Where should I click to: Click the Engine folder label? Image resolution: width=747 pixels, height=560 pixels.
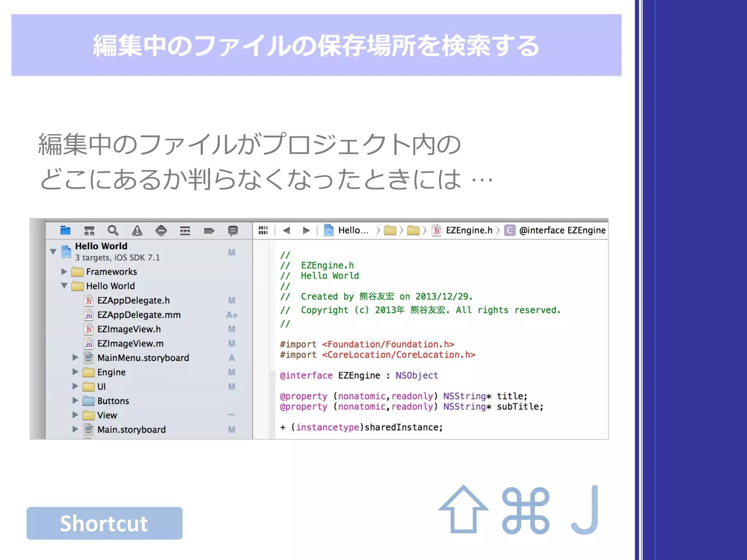click(111, 372)
